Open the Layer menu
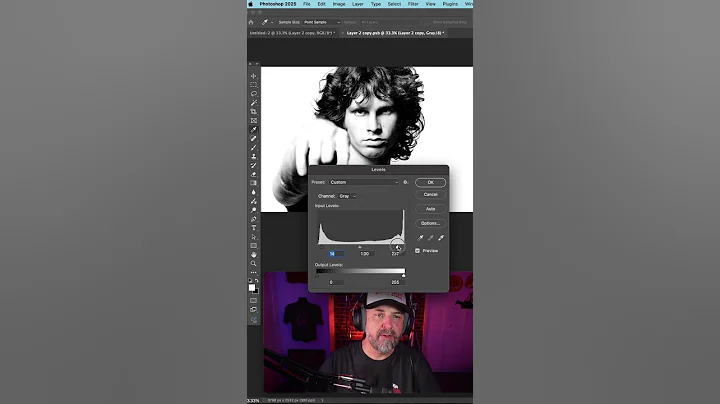The width and height of the screenshot is (720, 404). pyautogui.click(x=358, y=4)
